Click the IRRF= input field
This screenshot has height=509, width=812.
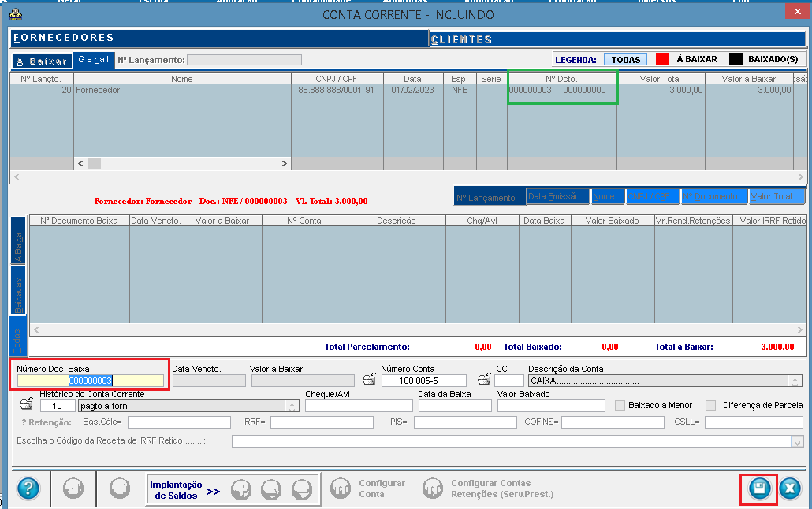[x=322, y=422]
